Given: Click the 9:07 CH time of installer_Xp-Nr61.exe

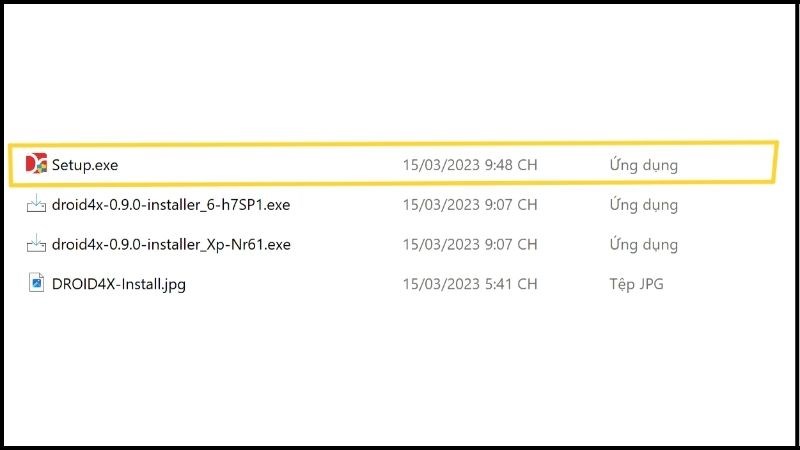Looking at the screenshot, I should pyautogui.click(x=511, y=244).
